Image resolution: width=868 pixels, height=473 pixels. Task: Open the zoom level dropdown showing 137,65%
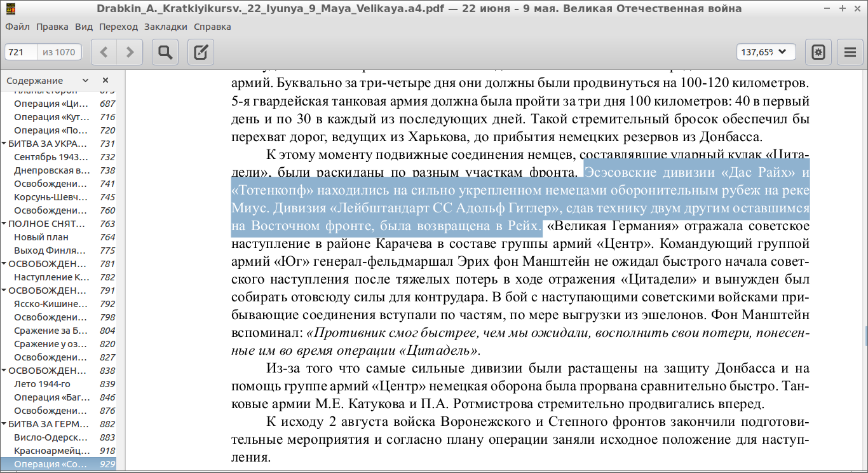(x=766, y=52)
